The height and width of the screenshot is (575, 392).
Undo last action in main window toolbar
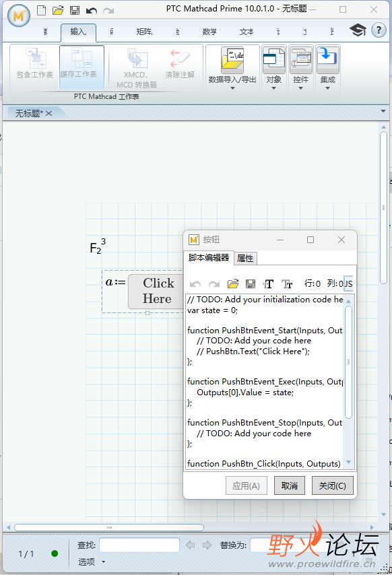92,11
